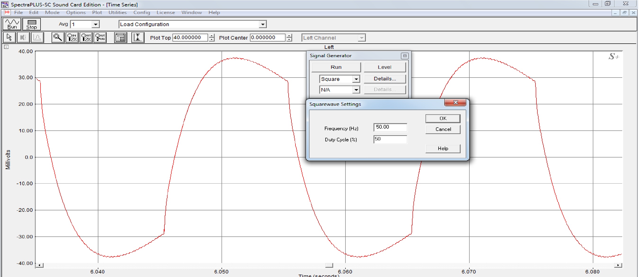The width and height of the screenshot is (644, 277).
Task: Open the Square waveform type dropdown
Action: (x=356, y=79)
